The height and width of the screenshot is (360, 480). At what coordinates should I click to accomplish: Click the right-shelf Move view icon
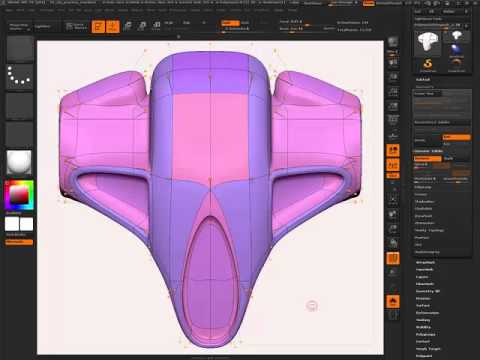393,213
